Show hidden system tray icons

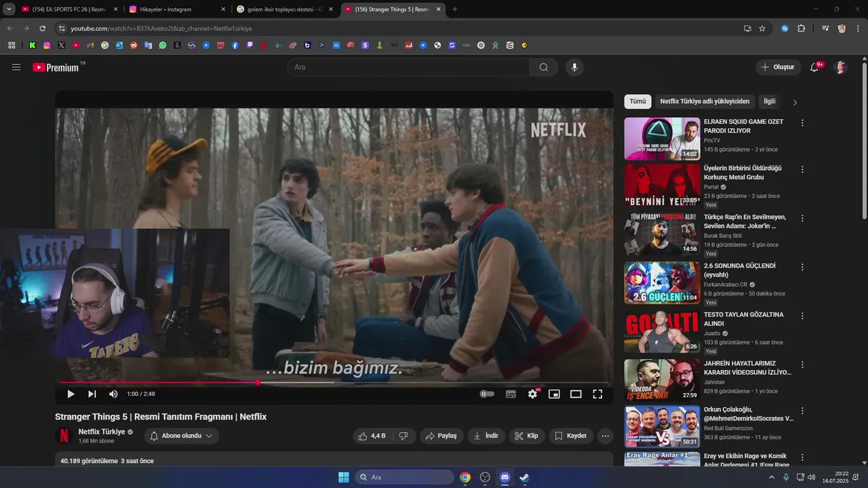tap(772, 477)
